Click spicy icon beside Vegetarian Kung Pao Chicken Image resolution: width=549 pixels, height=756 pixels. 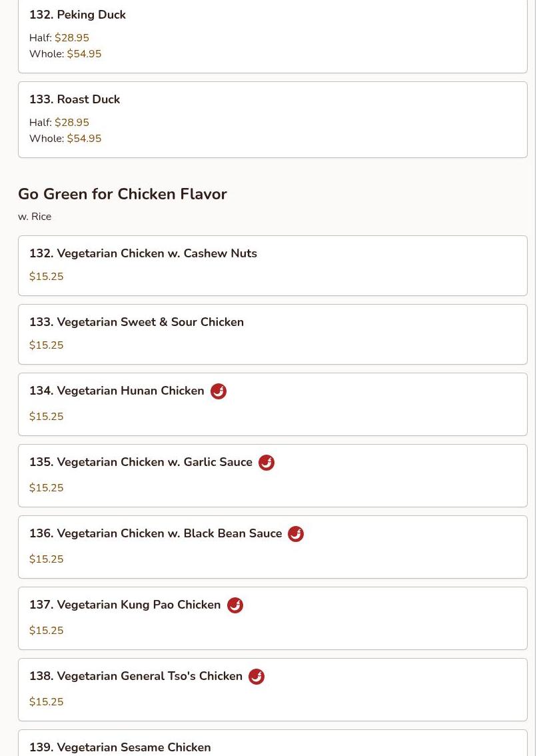click(235, 605)
